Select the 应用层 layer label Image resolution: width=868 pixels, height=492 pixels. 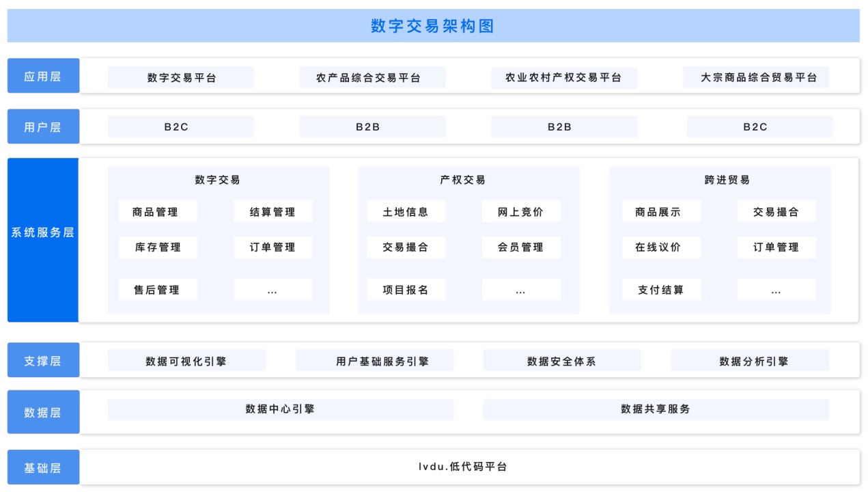click(43, 76)
